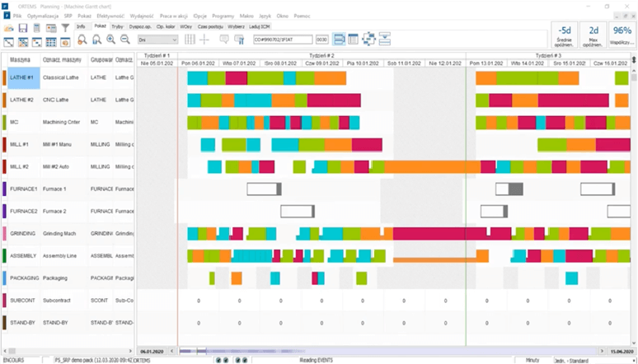
Task: Click the LATHE #1 blue color swatch
Action: tap(4, 77)
